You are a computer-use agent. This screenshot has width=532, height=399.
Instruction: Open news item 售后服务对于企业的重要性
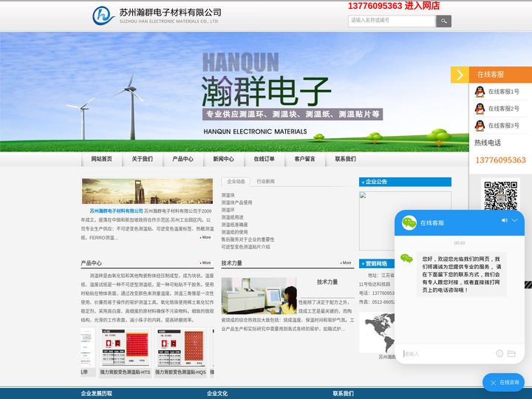tap(248, 239)
